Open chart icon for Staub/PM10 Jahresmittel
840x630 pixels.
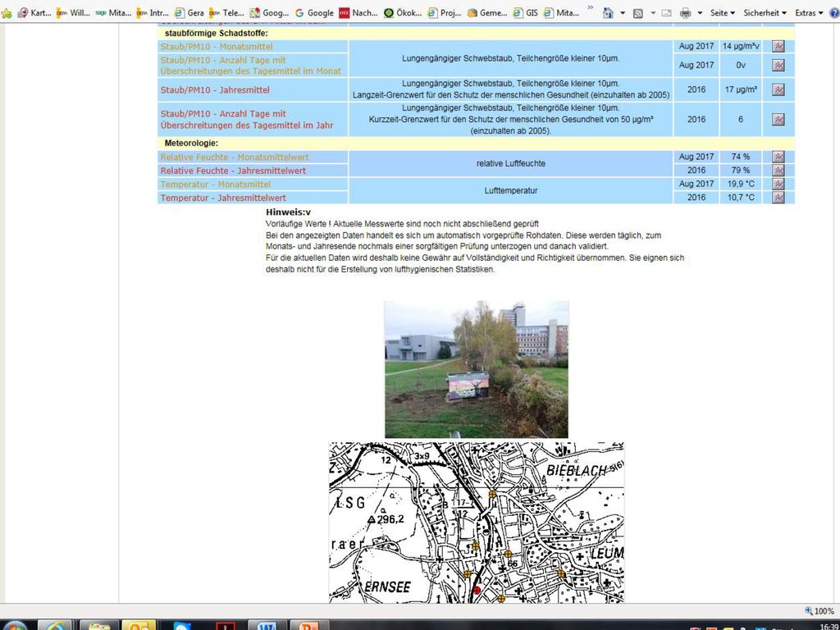tap(778, 90)
